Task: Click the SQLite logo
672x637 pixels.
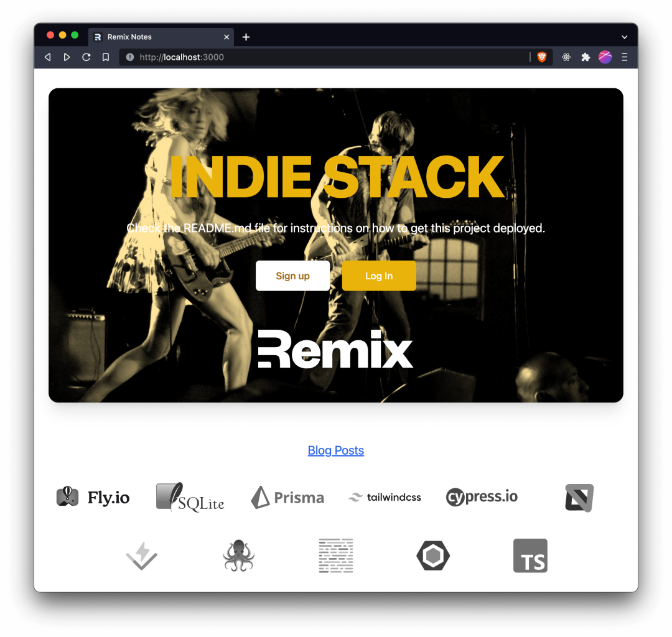Action: (x=190, y=497)
